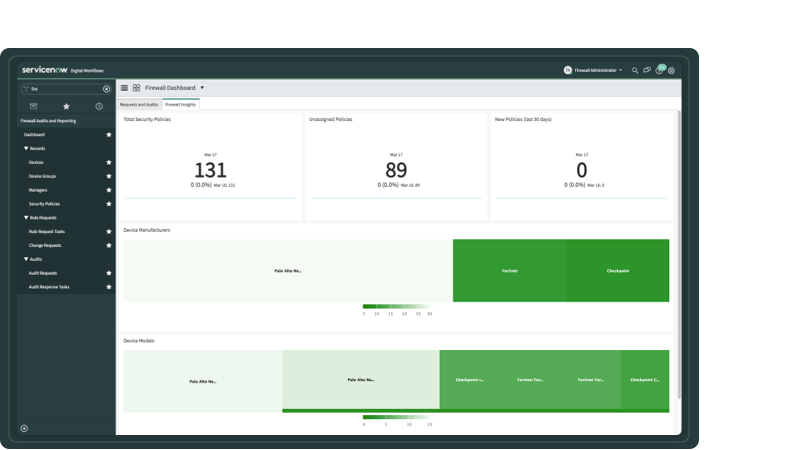The image size is (800, 450).
Task: Toggle favorite star for Devices module
Action: coord(109,162)
